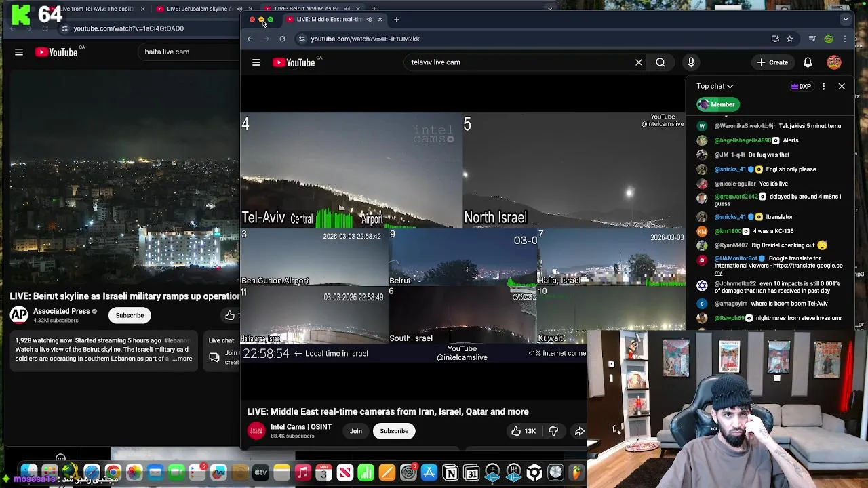This screenshot has width=868, height=488.
Task: Open the Intel Cams channel avatar
Action: click(x=256, y=431)
